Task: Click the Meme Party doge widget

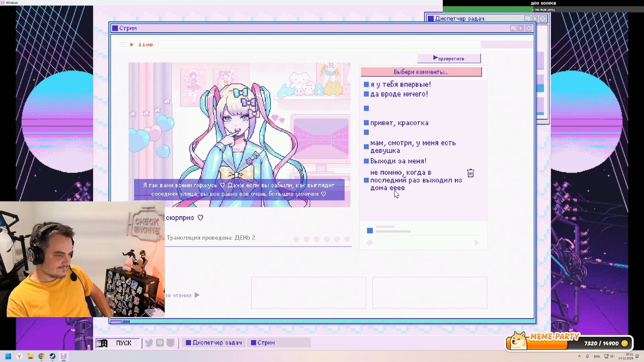Action: (518, 341)
